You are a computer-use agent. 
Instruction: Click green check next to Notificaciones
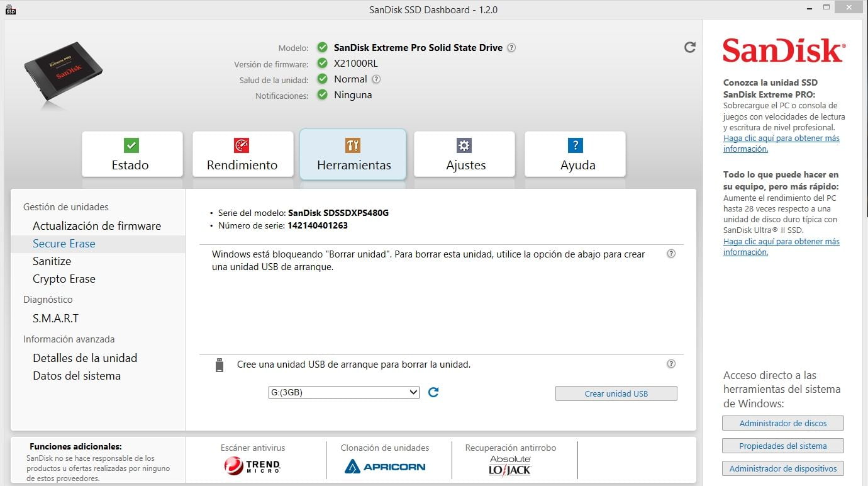tap(323, 95)
